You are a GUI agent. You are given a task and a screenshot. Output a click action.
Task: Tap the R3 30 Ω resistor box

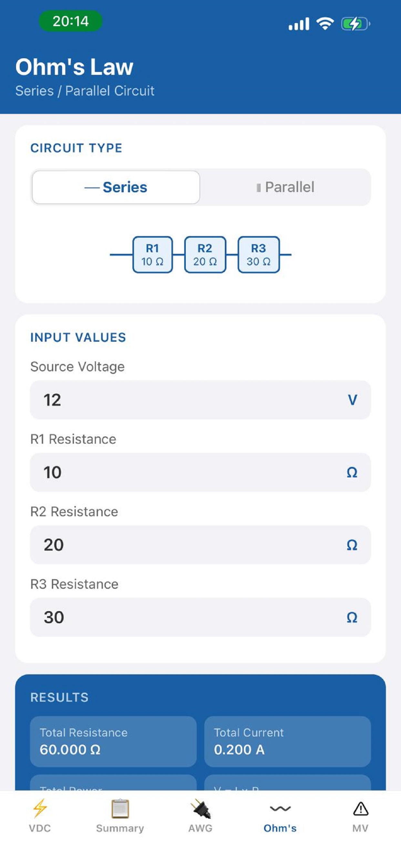tap(259, 255)
